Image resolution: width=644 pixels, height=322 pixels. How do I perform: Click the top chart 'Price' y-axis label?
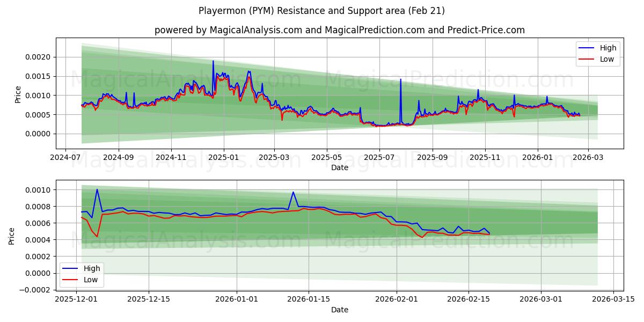pos(18,94)
